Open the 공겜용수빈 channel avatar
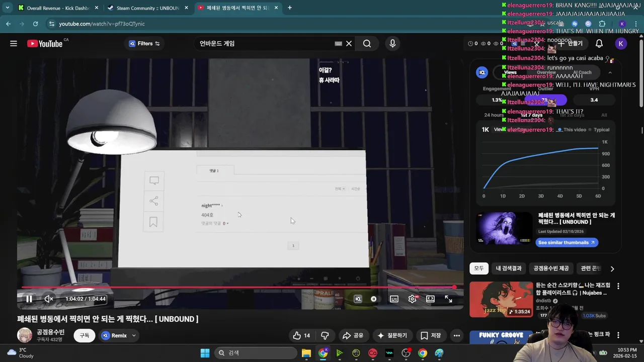The image size is (644, 362). tap(25, 335)
